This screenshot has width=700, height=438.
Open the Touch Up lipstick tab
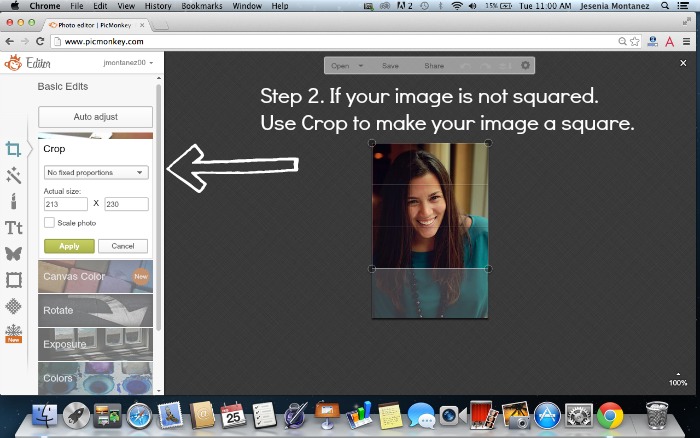pos(14,201)
